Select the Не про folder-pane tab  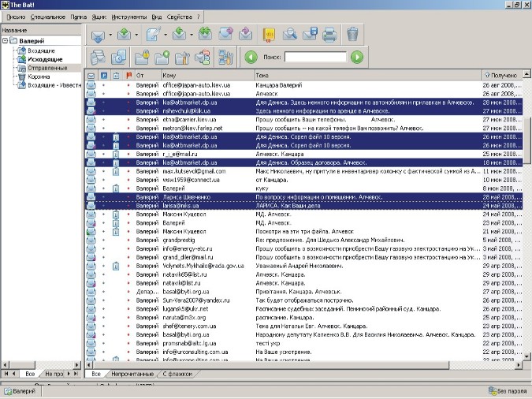[54, 374]
